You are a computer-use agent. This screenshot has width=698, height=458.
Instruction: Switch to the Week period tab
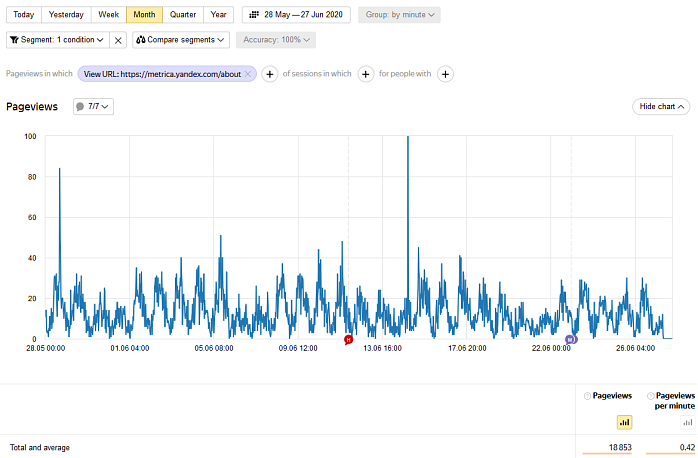coord(108,15)
